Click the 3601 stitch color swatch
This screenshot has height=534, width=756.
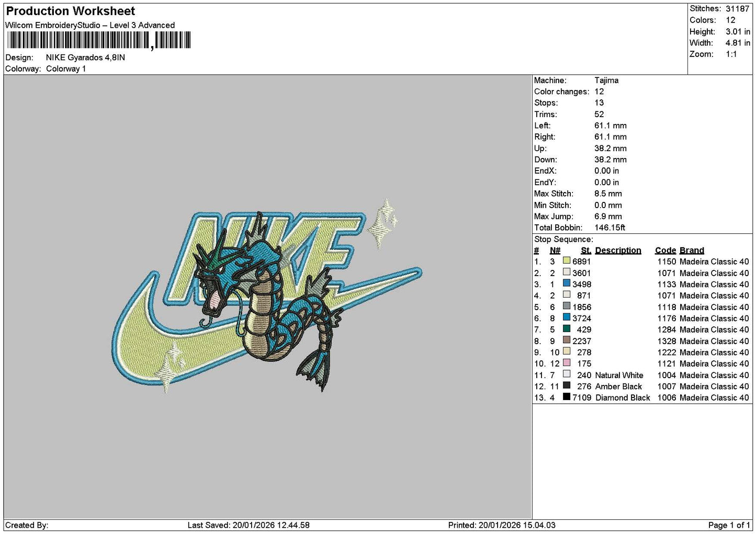pyautogui.click(x=567, y=272)
